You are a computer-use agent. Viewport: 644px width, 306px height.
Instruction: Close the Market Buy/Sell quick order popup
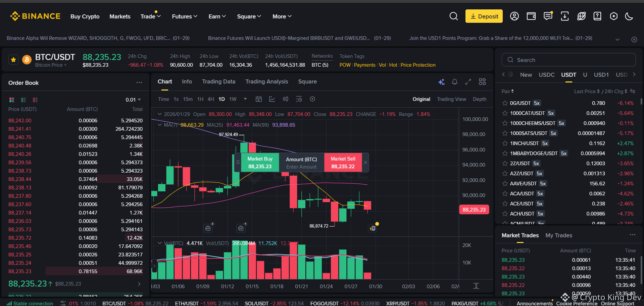tap(365, 163)
